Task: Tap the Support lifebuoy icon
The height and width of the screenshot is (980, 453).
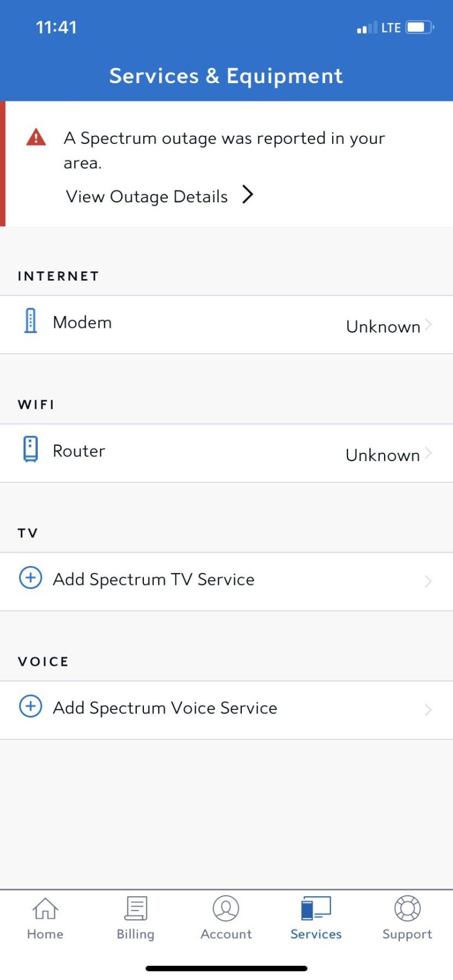Action: 407,909
